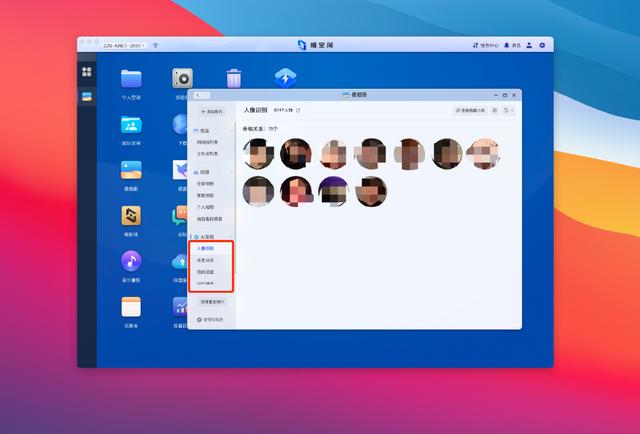
Task: Open the chat bubble app desktop icon
Action: point(180,216)
